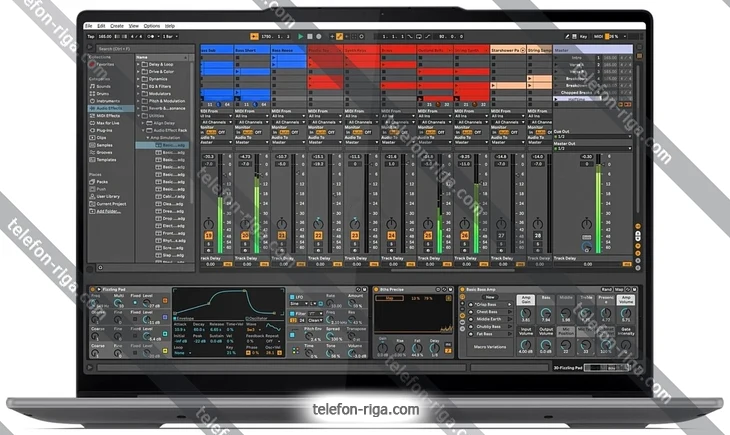
Task: Click track activator button numbered 19
Action: (209, 236)
